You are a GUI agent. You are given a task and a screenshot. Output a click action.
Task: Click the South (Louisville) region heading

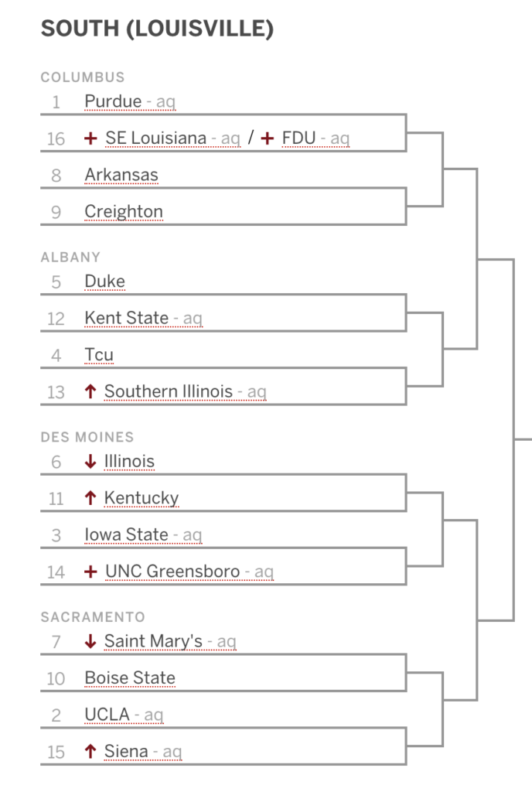(157, 29)
